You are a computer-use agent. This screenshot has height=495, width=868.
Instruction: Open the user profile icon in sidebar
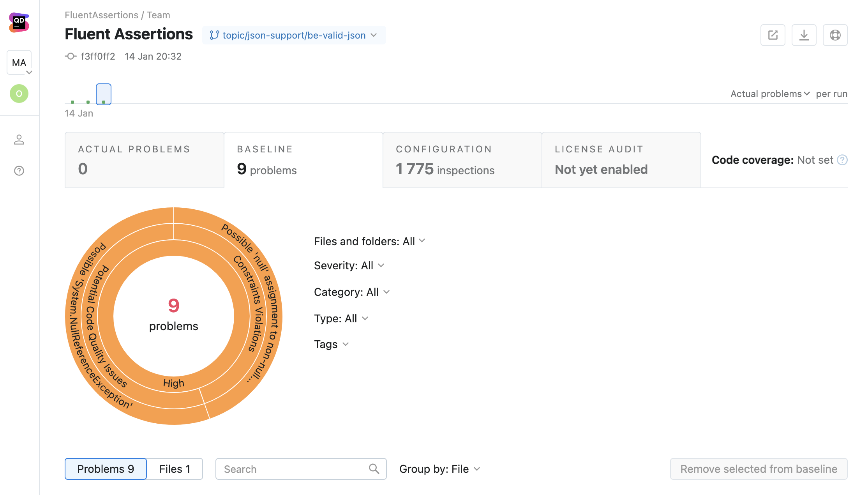19,140
